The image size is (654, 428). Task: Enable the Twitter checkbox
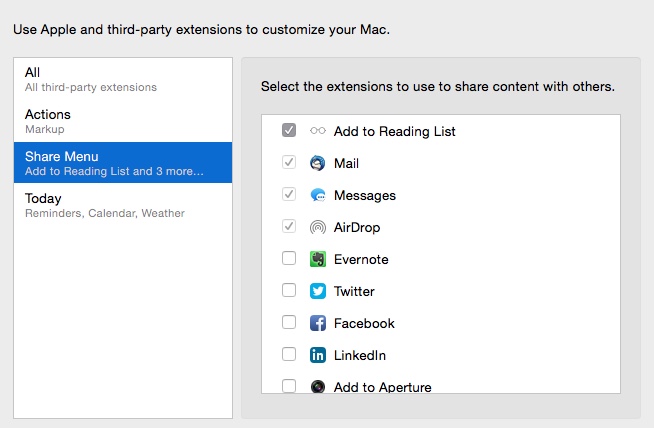pyautogui.click(x=289, y=290)
